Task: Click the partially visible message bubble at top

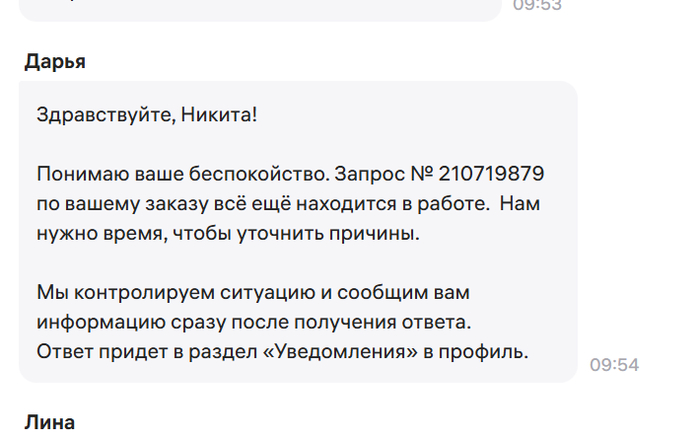Action: pyautogui.click(x=260, y=8)
